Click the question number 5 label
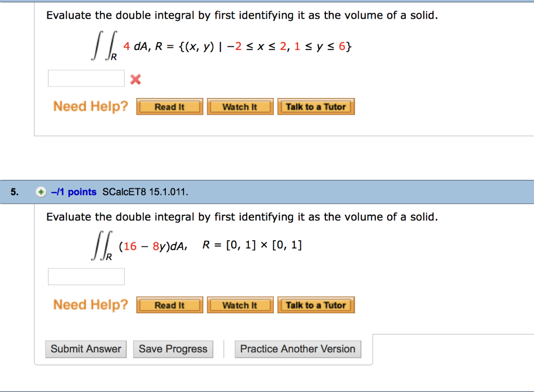This screenshot has height=392, width=534. (x=14, y=192)
